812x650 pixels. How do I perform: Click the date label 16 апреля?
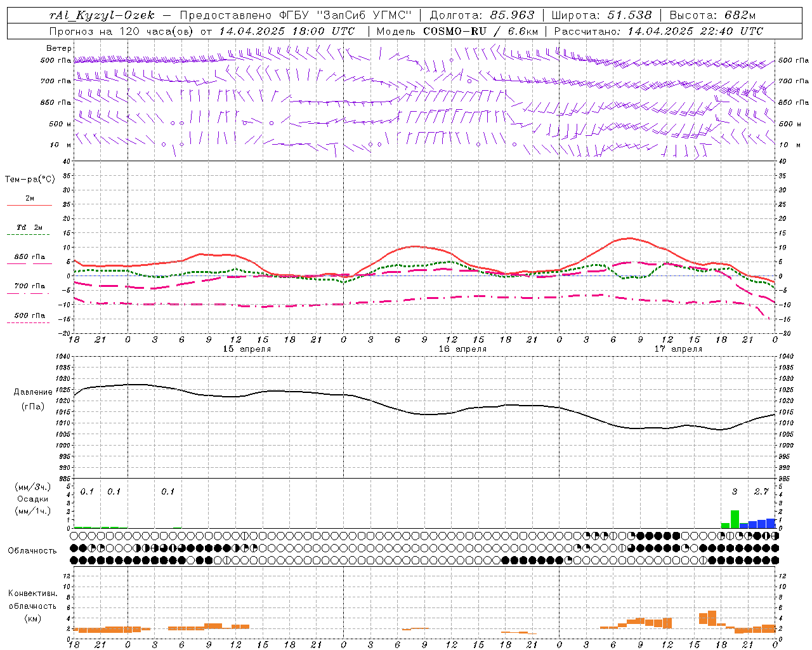pos(462,349)
